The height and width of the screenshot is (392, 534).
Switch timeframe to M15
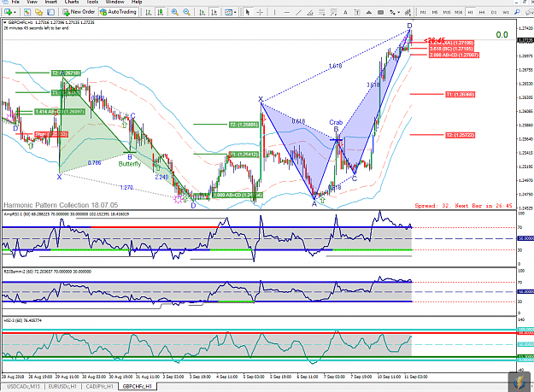point(447,12)
